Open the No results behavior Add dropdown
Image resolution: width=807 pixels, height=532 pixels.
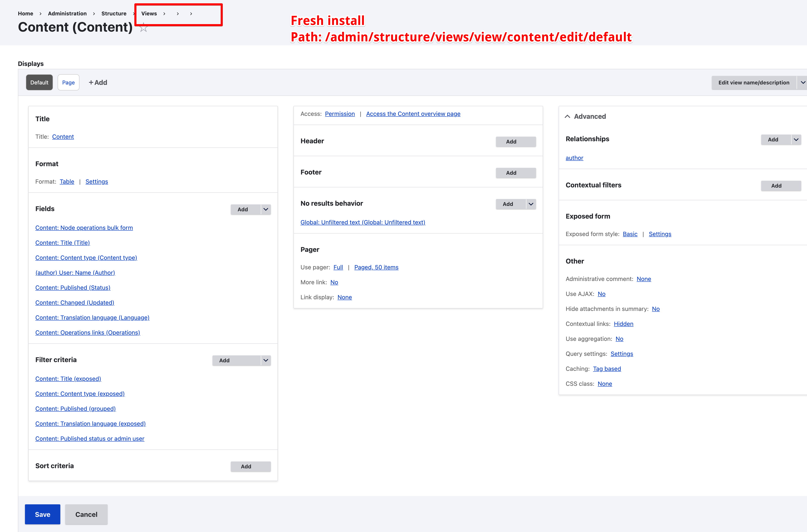tap(531, 204)
